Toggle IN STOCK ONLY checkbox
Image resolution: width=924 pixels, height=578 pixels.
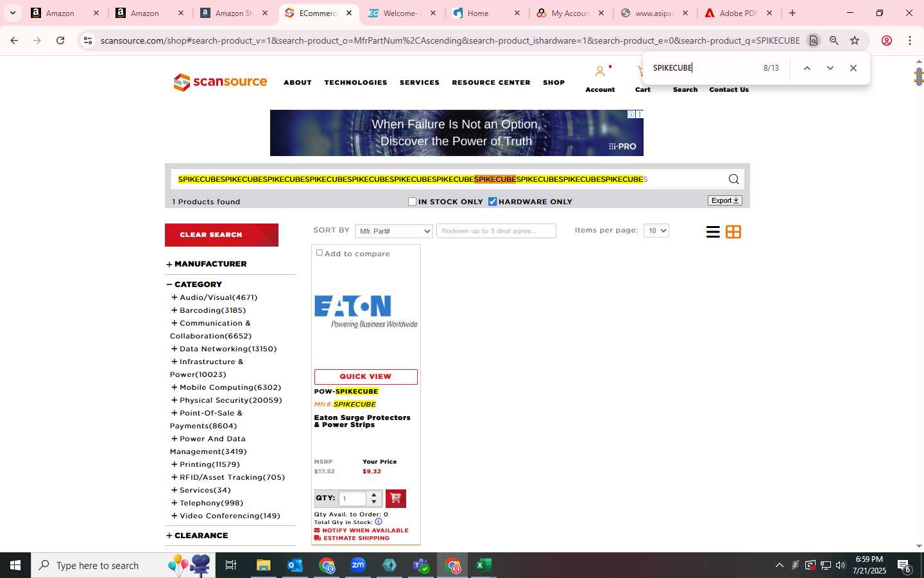coord(413,202)
